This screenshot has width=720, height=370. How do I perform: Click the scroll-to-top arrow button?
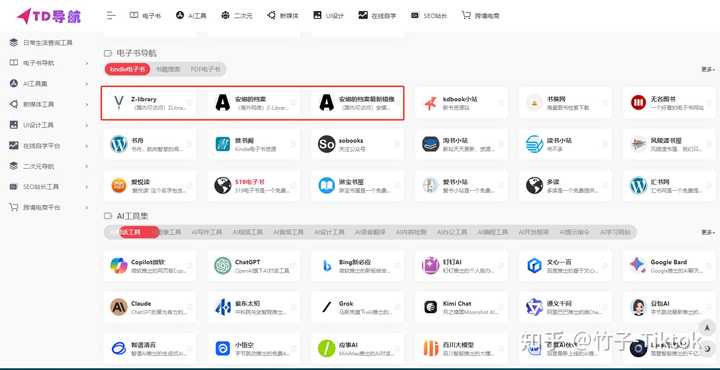(707, 327)
